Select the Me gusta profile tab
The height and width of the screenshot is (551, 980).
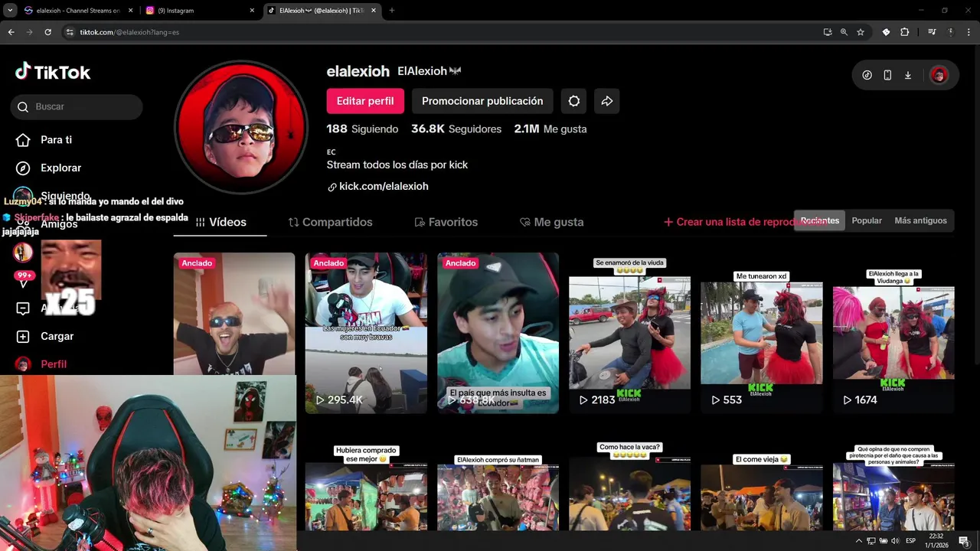pos(551,222)
